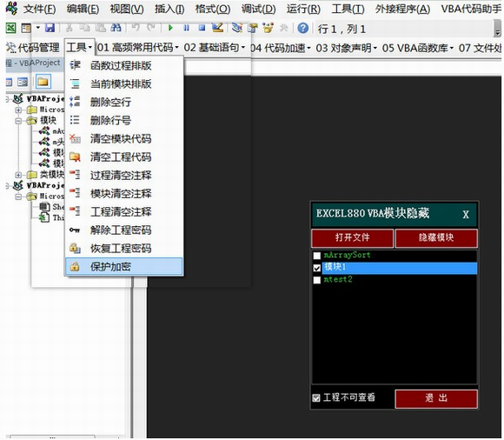The image size is (504, 440).
Task: Open Project Explorer via toolbar icon
Action: pyautogui.click(x=237, y=28)
